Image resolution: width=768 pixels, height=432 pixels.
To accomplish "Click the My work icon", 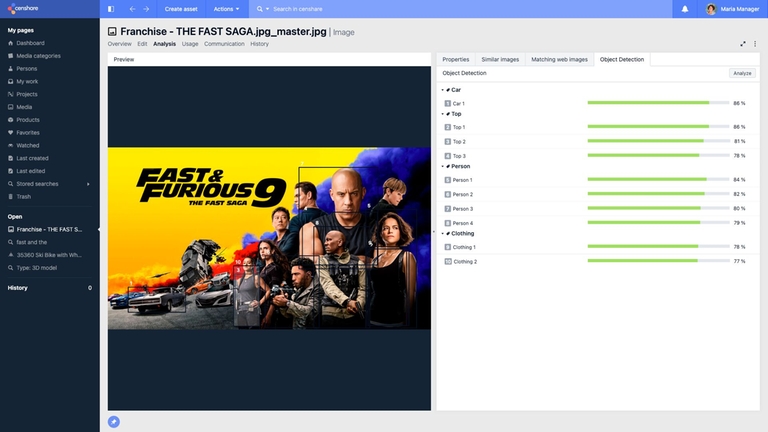I will click(10, 81).
